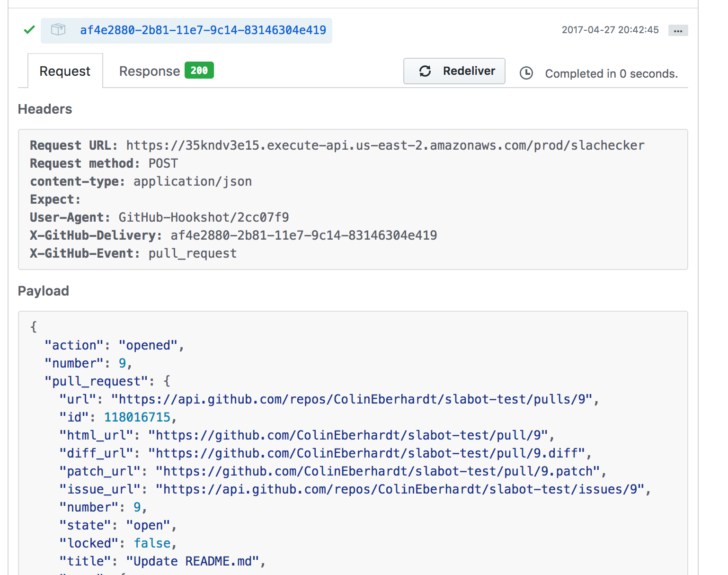Open delivery af4e2880-2b81-11e7-9c14-83146304e419
The image size is (728, 575).
point(203,30)
